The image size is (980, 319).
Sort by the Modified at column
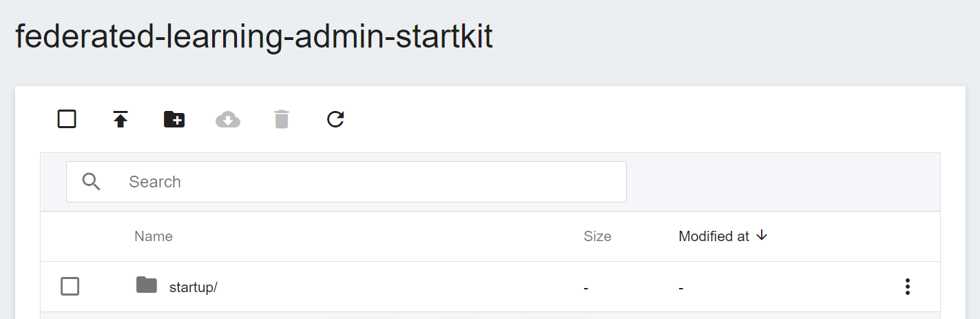tap(714, 236)
